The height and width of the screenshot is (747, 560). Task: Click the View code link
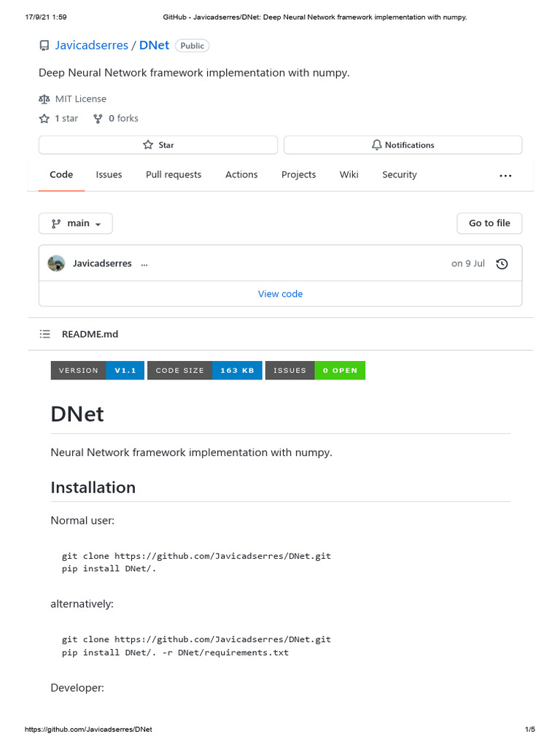[x=280, y=294]
